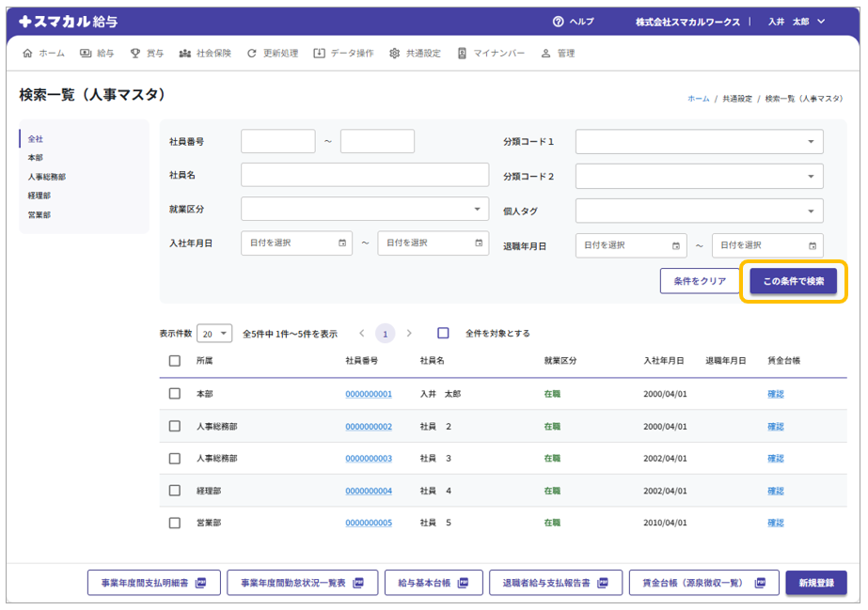The image size is (868, 610).
Task: Tick the select-all checkbox in table header
Action: [x=175, y=361]
